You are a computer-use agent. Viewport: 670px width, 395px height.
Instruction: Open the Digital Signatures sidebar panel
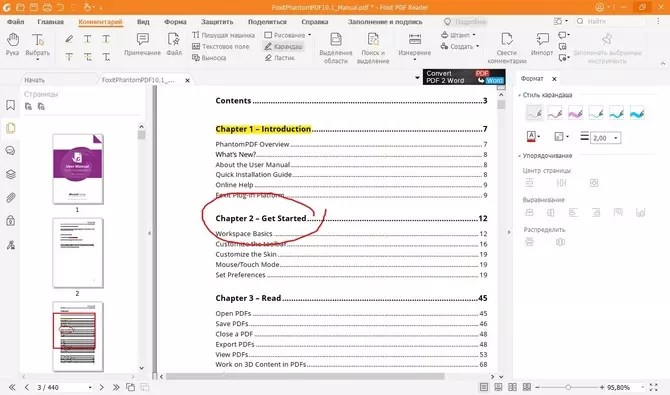click(11, 245)
